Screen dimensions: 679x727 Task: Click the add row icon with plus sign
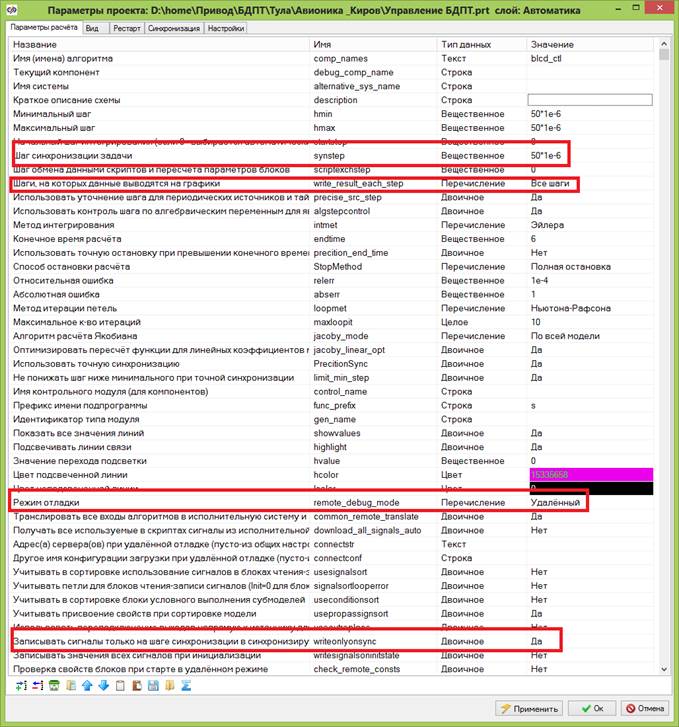[x=20, y=685]
